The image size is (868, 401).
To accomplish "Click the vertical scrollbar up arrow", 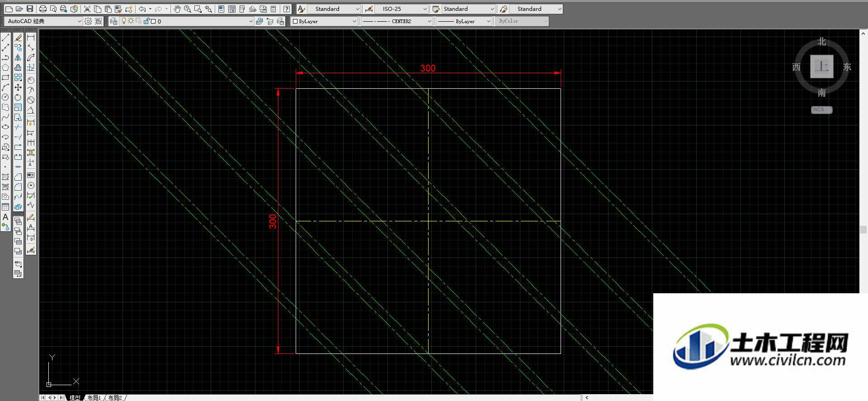I will (863, 33).
